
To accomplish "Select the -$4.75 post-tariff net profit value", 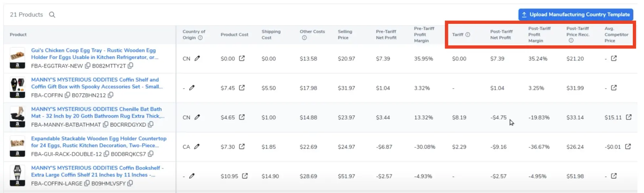I will pyautogui.click(x=498, y=118).
